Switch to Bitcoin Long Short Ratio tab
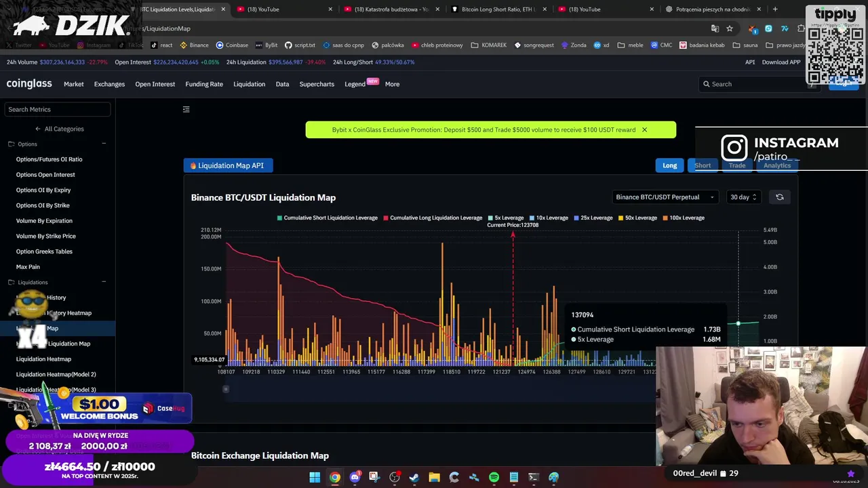This screenshot has width=868, height=488. point(497,9)
